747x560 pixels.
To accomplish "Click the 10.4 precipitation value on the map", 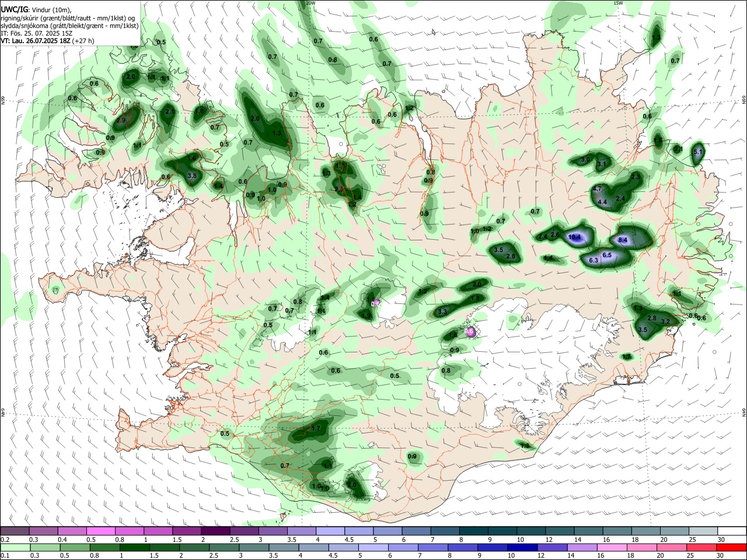I will tap(574, 237).
